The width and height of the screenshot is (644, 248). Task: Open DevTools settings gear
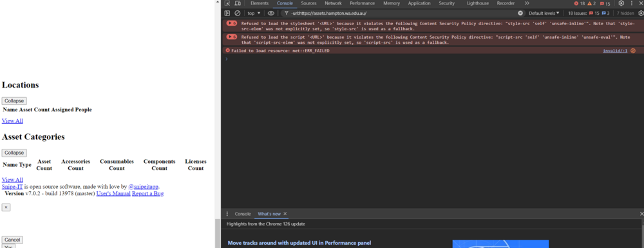(x=621, y=3)
